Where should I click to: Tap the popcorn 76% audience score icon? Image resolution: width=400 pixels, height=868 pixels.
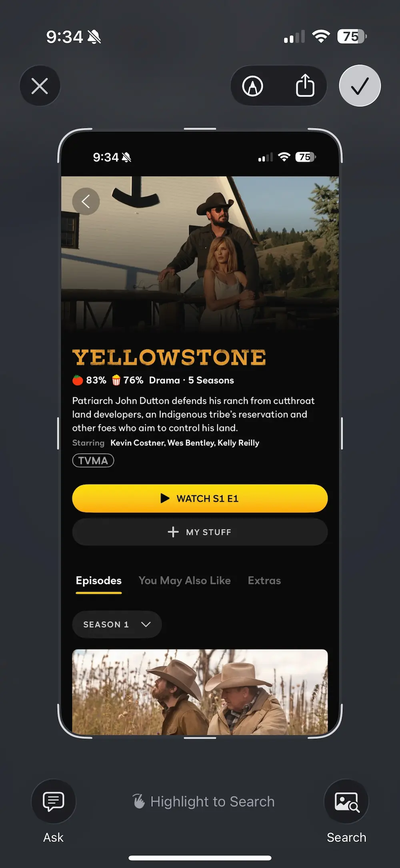tap(116, 380)
